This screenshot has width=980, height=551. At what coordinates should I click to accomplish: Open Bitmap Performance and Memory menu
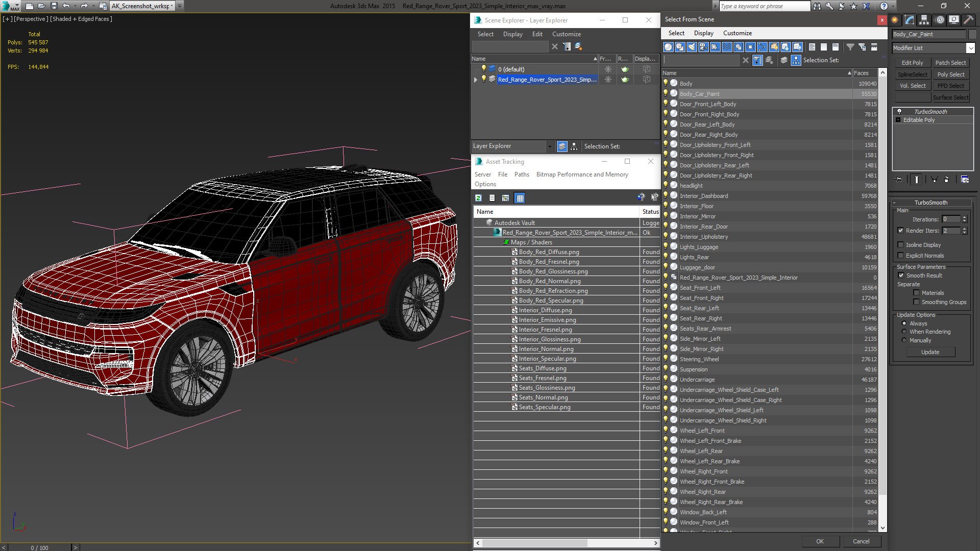coord(582,174)
